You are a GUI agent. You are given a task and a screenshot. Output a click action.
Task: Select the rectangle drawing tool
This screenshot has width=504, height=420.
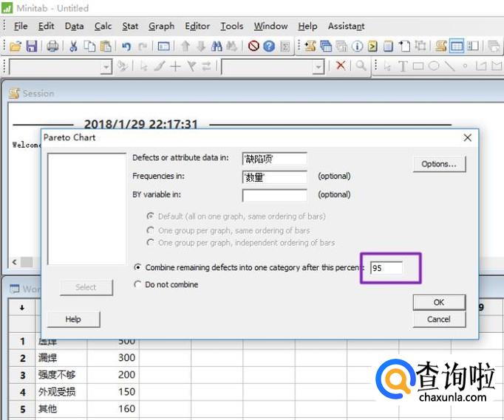[x=418, y=66]
